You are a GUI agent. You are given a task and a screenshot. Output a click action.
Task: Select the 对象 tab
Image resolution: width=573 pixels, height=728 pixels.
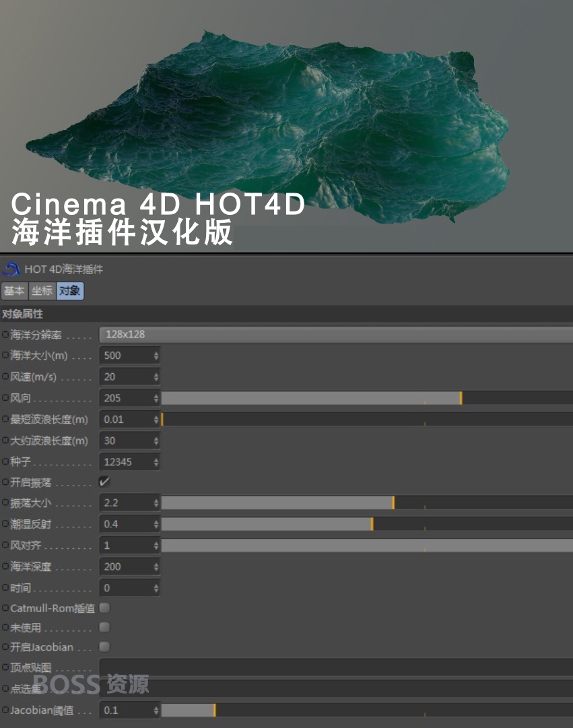point(70,291)
